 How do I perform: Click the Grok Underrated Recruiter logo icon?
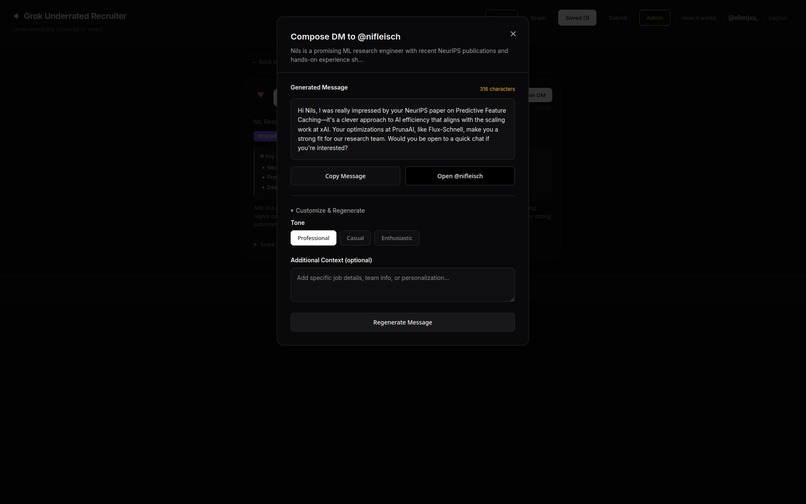click(16, 16)
